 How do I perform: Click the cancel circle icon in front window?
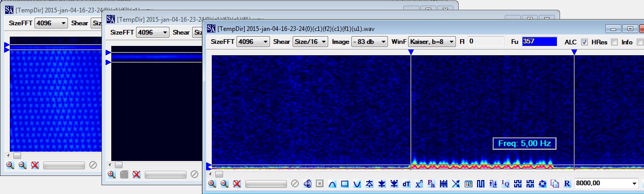(x=295, y=184)
